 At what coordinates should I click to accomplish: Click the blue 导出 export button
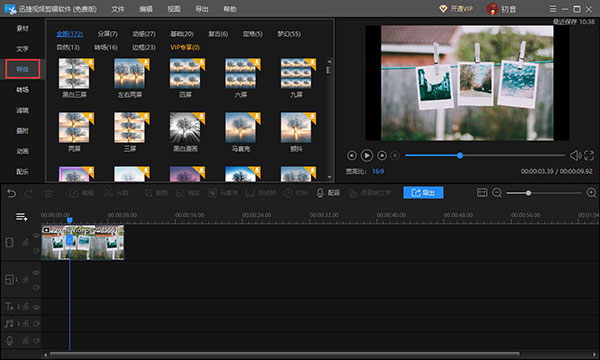point(423,192)
